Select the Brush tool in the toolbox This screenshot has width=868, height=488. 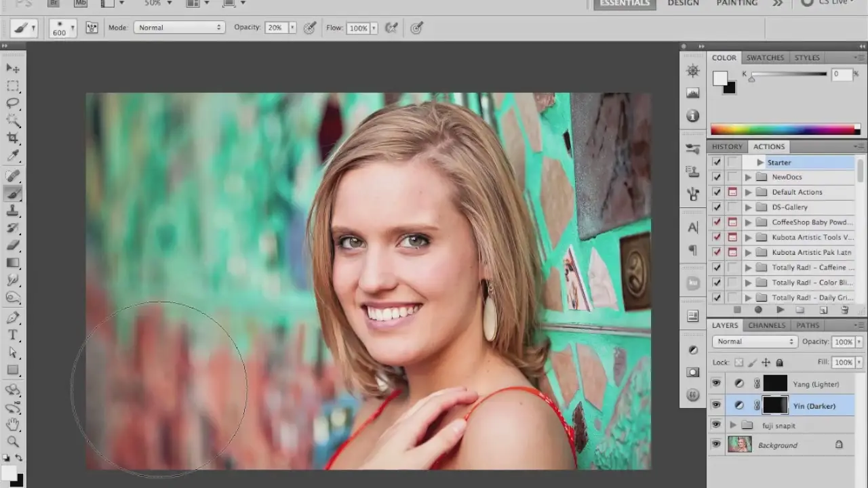pyautogui.click(x=13, y=194)
